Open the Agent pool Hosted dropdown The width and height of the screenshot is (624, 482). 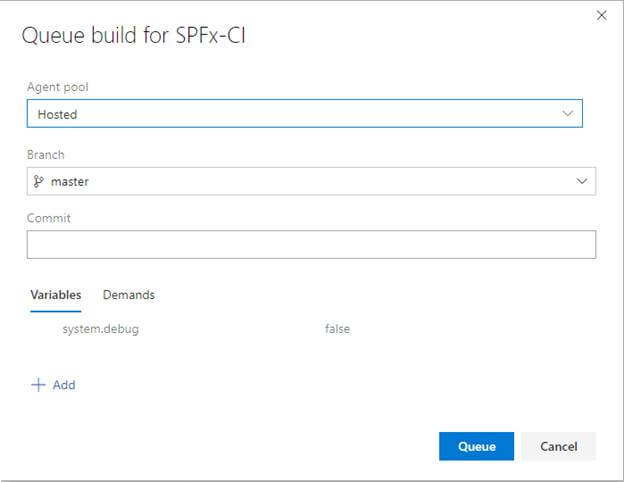tap(305, 114)
